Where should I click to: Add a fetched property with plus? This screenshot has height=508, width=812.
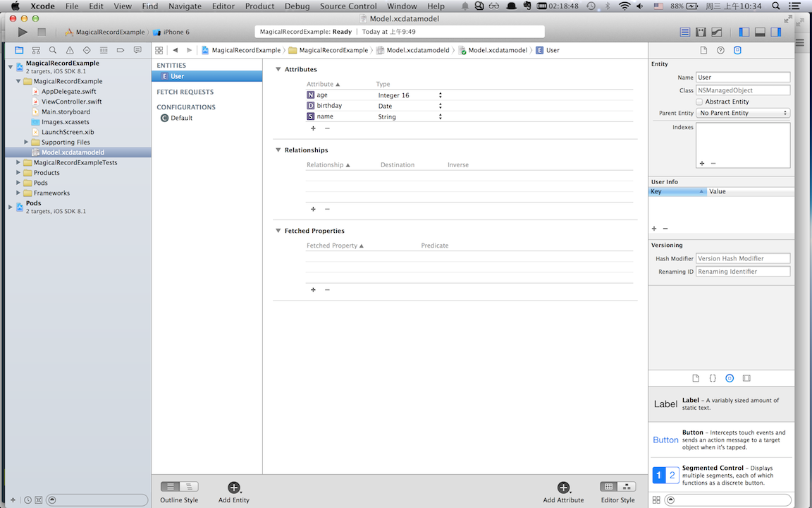click(x=313, y=290)
